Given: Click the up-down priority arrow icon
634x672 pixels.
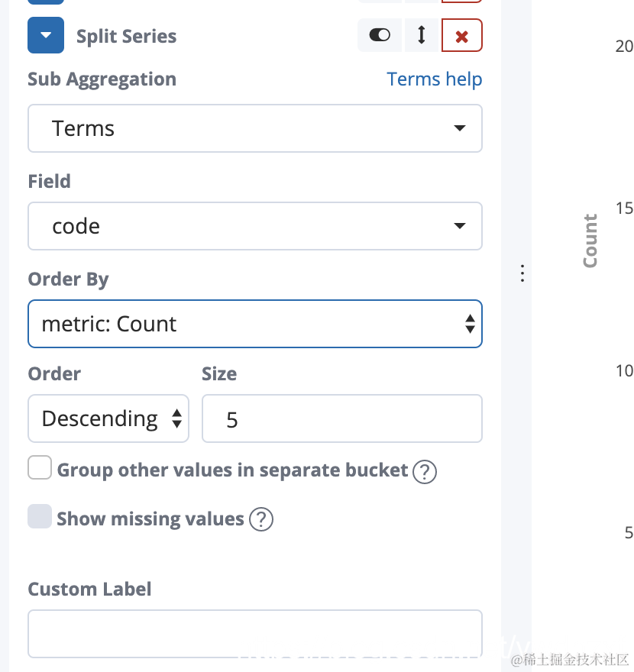Looking at the screenshot, I should pyautogui.click(x=422, y=36).
